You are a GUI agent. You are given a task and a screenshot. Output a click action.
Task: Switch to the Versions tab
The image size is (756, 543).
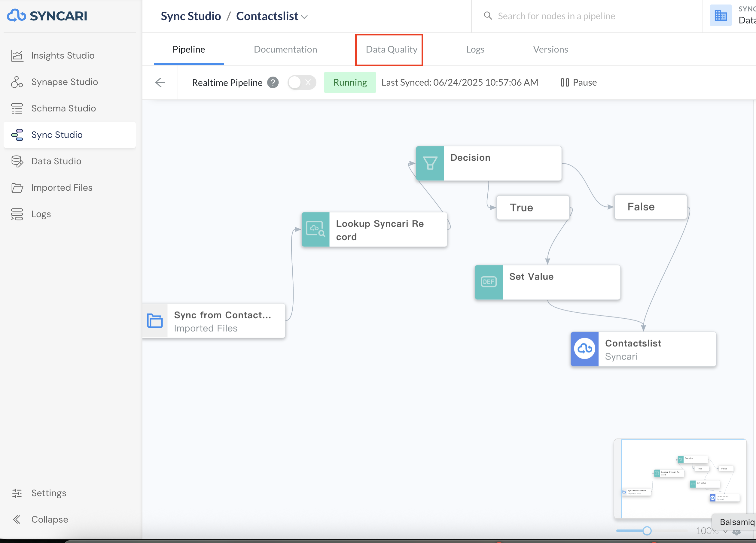point(550,49)
